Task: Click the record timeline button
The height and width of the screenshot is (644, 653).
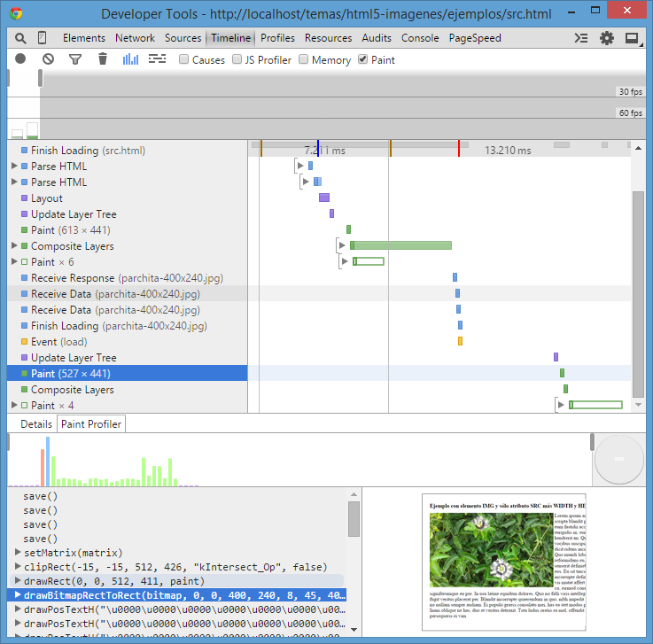Action: tap(20, 59)
